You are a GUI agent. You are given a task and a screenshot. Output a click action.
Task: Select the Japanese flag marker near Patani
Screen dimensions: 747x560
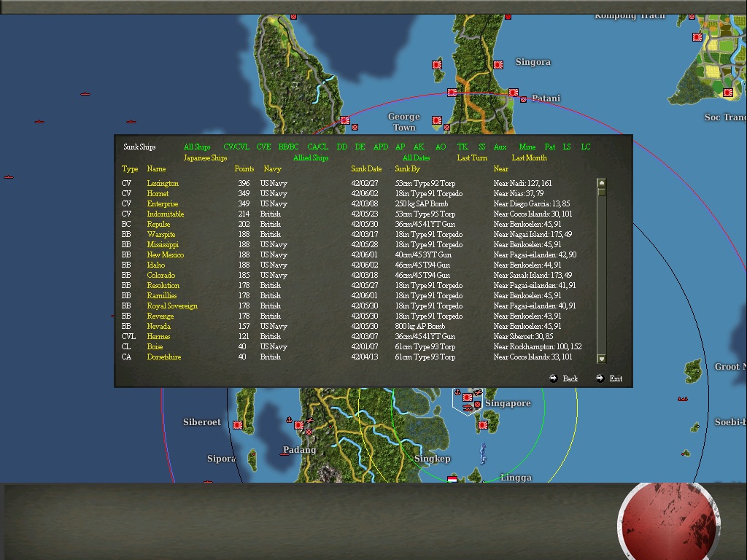pyautogui.click(x=514, y=93)
